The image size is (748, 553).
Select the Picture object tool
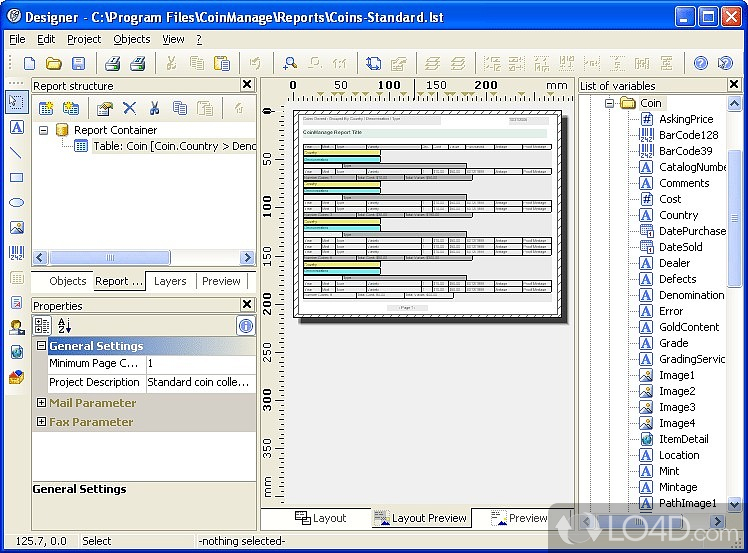click(16, 227)
